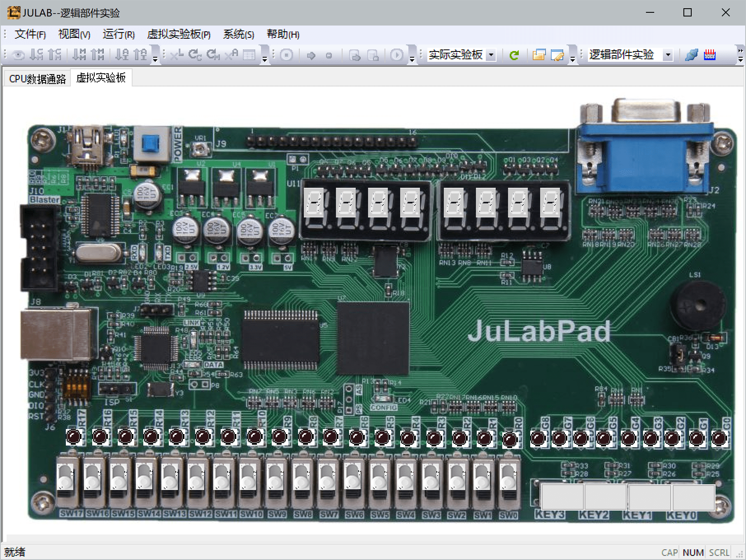Click the small round dot toolbar icon

(329, 55)
